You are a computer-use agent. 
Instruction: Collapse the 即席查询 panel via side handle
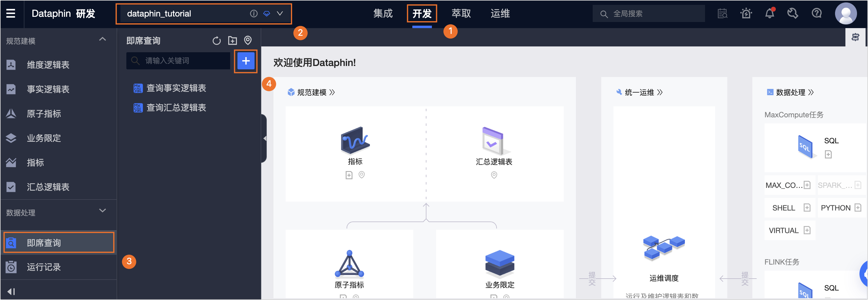click(264, 138)
